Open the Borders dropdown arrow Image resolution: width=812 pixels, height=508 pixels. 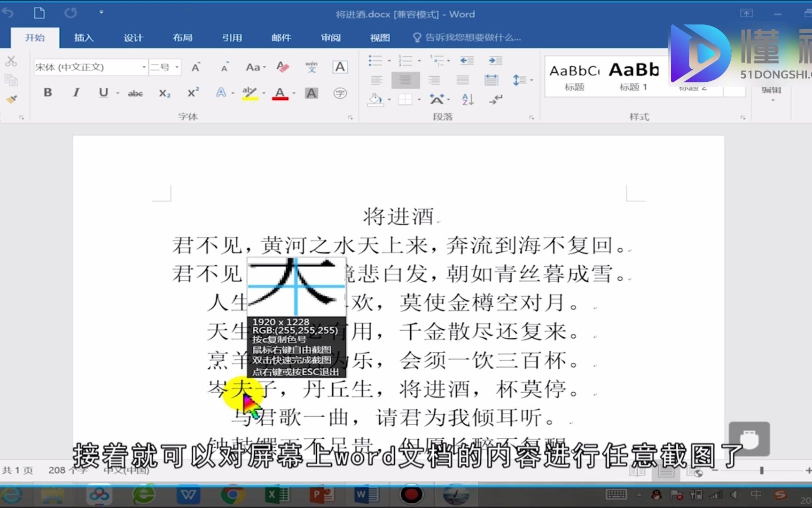[x=419, y=99]
